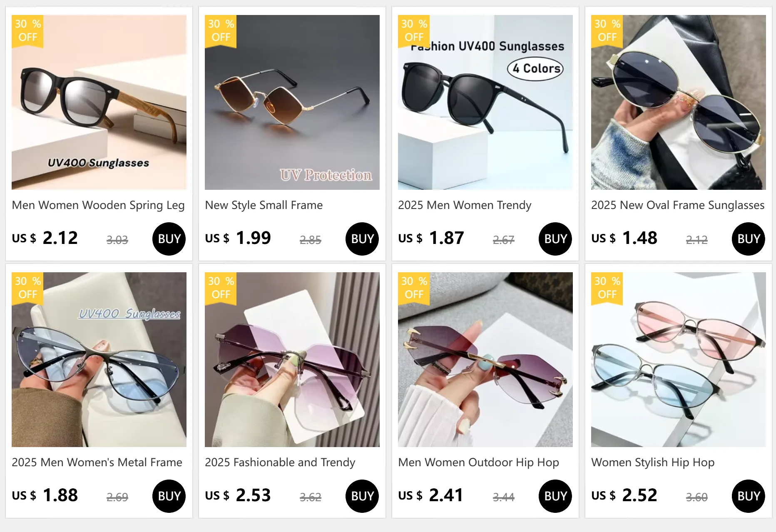Open the blue butterfly-frame UV400 sunglasses image

pos(99,360)
